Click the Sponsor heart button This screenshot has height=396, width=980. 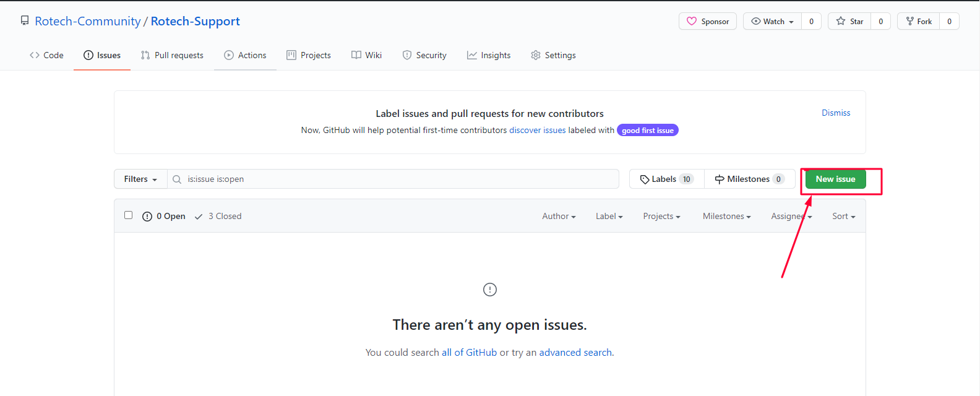point(708,21)
